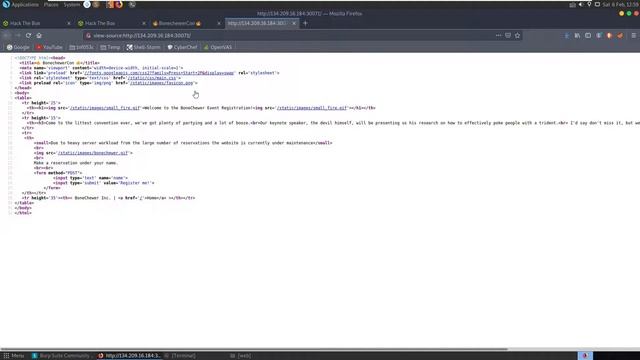Open the bookmarks folder next to YouTube

[81, 47]
